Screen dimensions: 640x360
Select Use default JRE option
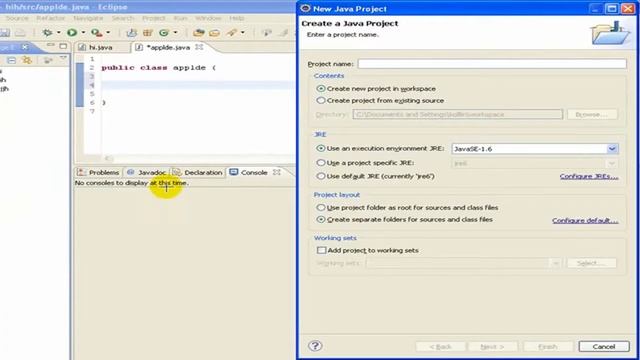tap(321, 176)
